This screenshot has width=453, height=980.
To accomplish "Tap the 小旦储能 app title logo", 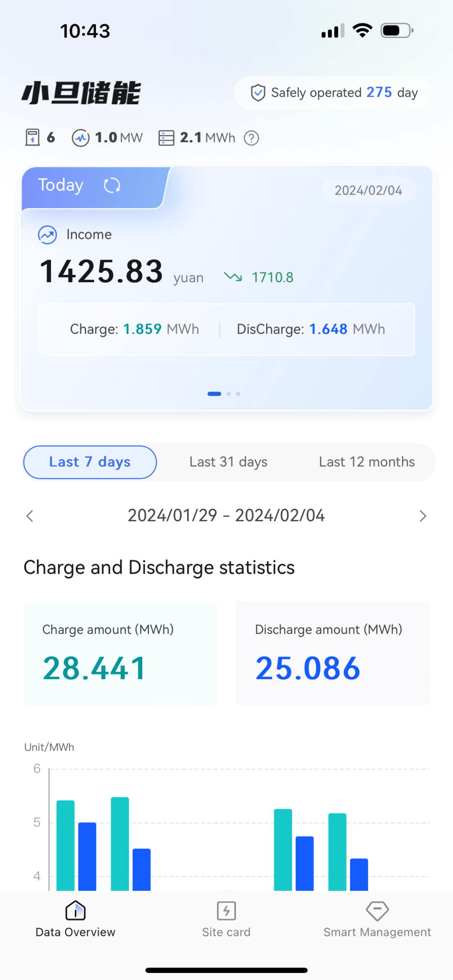I will pyautogui.click(x=81, y=93).
